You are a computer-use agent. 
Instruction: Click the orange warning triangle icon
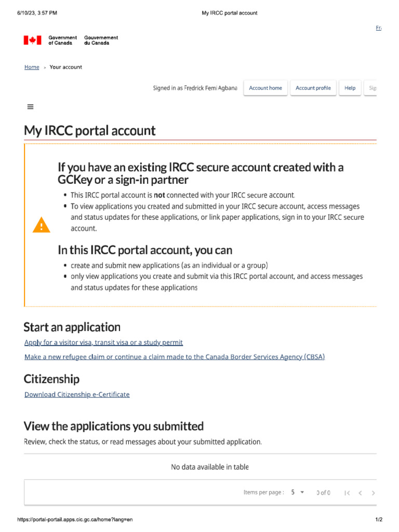pos(42,225)
